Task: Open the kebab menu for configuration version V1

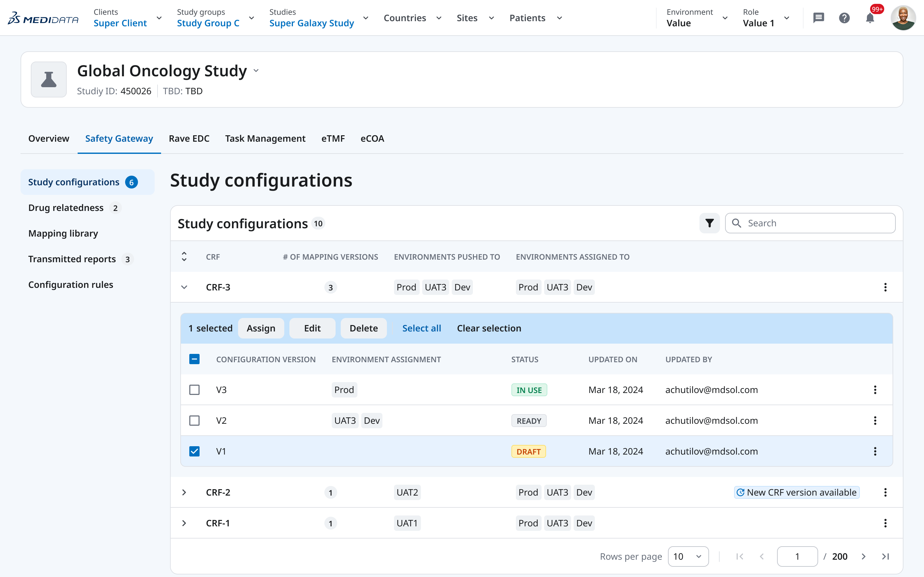Action: (x=875, y=451)
